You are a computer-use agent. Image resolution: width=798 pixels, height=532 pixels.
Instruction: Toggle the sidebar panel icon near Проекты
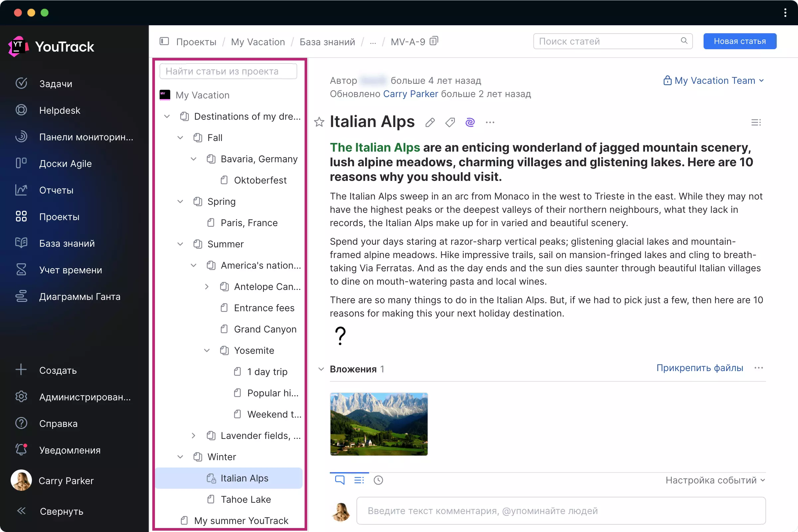point(164,41)
